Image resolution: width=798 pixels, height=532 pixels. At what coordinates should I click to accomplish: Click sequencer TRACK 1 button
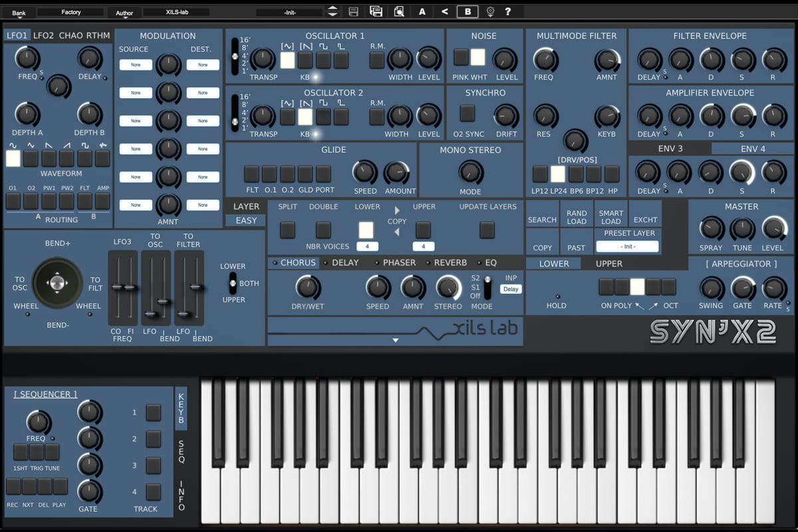pyautogui.click(x=154, y=413)
